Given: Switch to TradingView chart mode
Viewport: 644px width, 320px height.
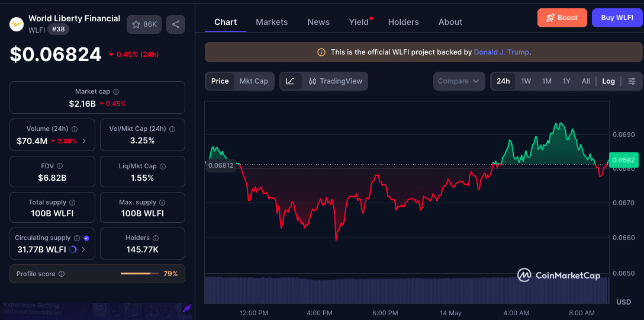Looking at the screenshot, I should (x=336, y=81).
